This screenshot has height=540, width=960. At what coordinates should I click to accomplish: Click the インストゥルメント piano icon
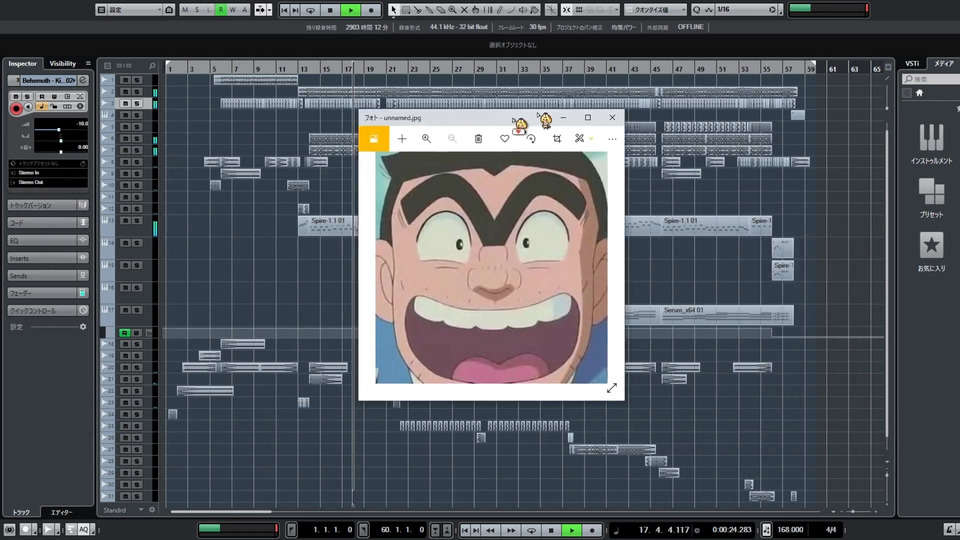point(931,138)
